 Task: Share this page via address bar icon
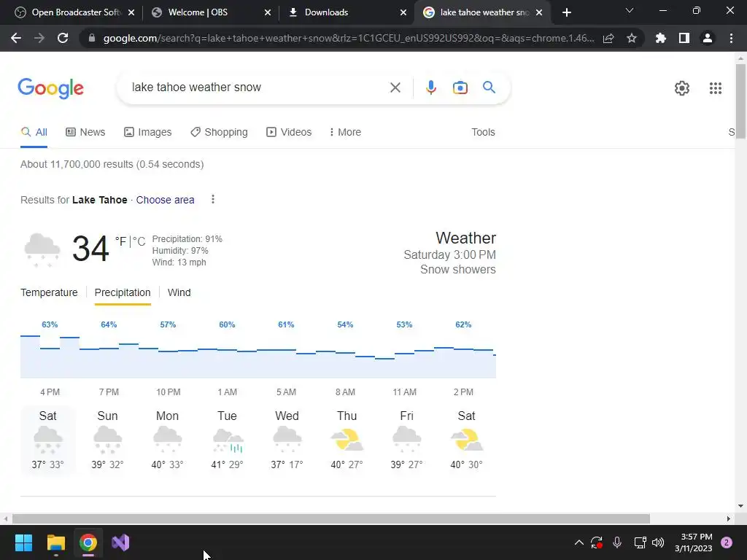608,38
